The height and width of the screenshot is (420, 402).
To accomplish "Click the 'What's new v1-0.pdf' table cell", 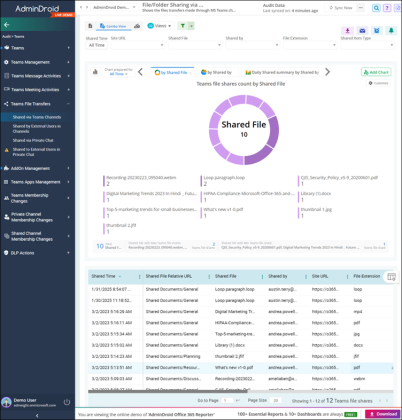I will [x=234, y=367].
